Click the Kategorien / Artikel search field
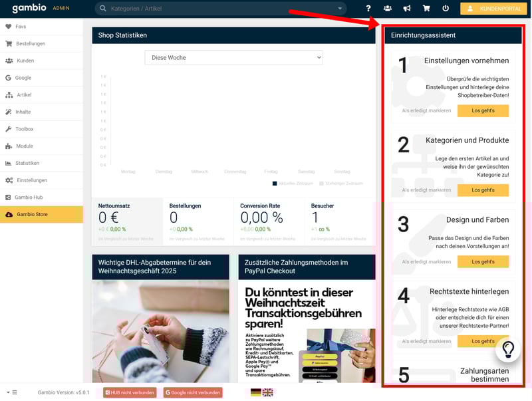 click(219, 9)
